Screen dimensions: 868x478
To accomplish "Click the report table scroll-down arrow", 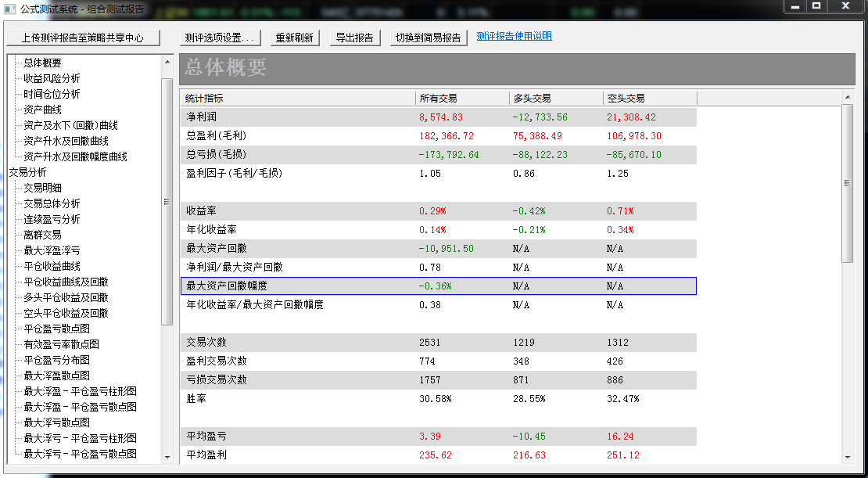I will pyautogui.click(x=847, y=458).
